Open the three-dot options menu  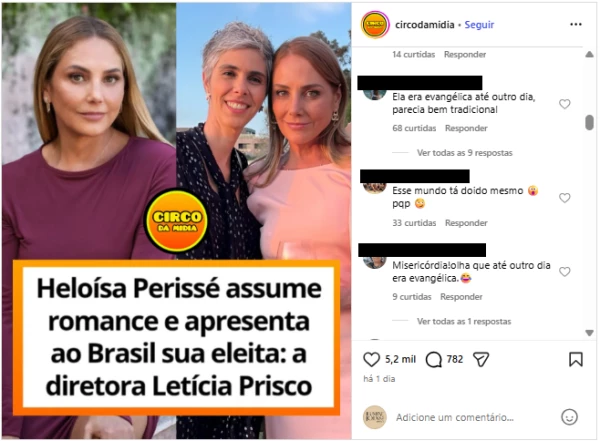tap(576, 24)
